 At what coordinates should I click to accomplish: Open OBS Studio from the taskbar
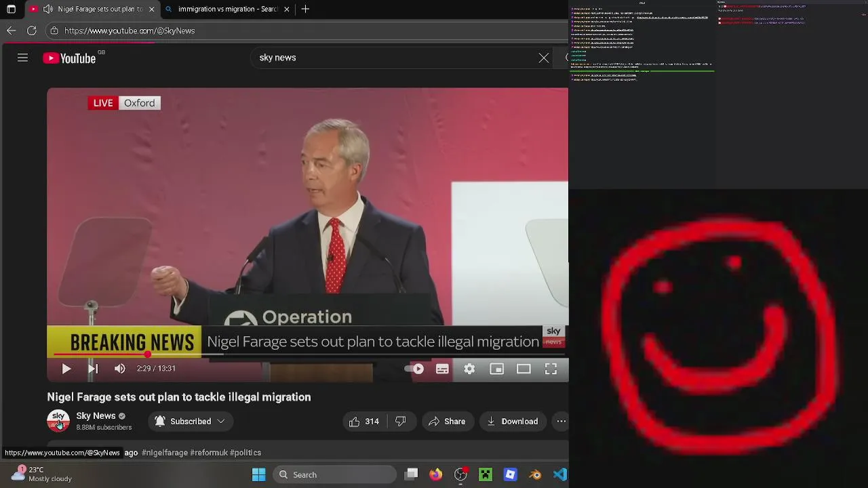[x=460, y=475]
